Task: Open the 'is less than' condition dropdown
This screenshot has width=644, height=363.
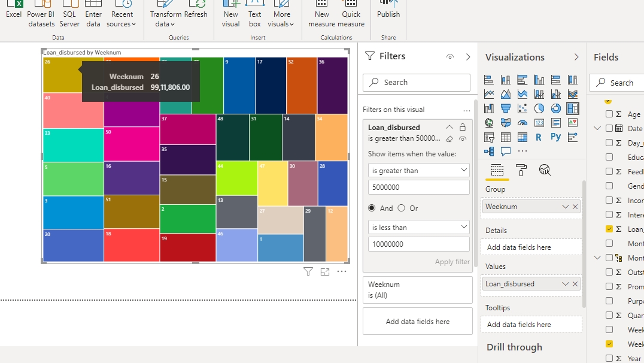Action: tap(418, 228)
